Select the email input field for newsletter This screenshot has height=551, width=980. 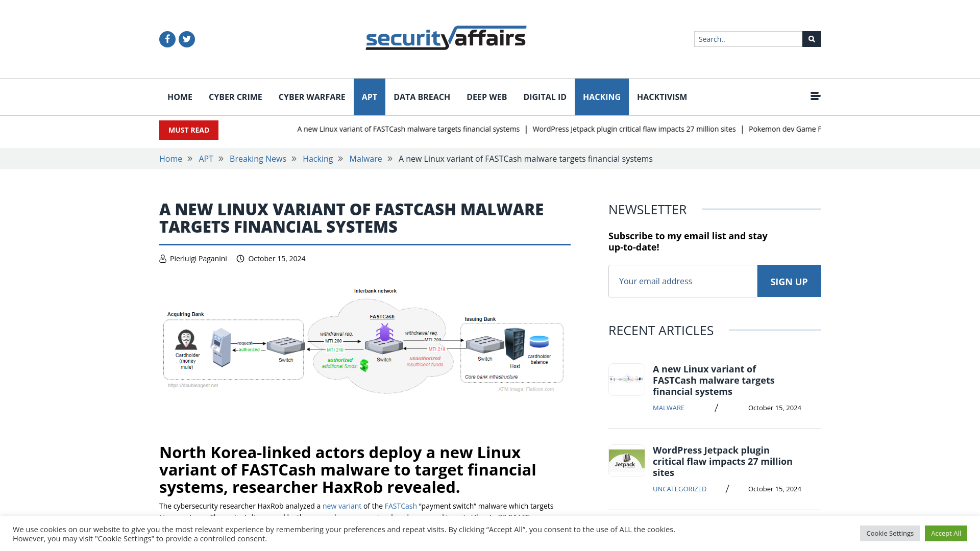click(x=682, y=281)
